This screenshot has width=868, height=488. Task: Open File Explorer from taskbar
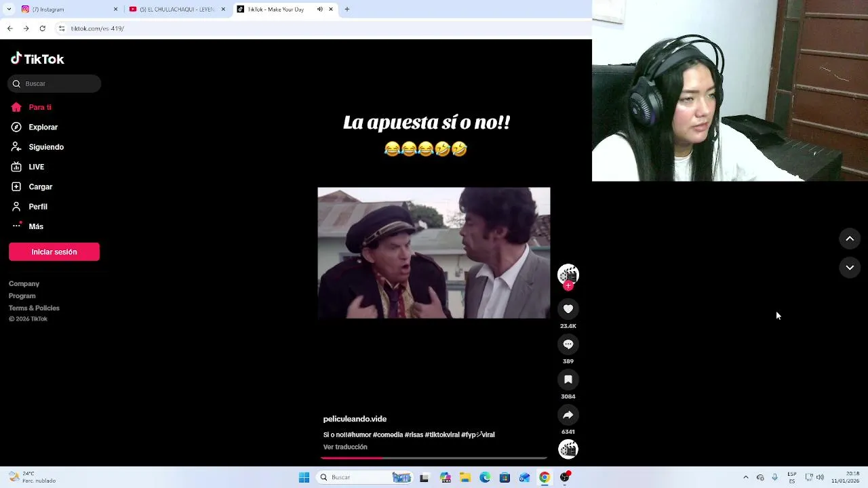click(x=465, y=477)
